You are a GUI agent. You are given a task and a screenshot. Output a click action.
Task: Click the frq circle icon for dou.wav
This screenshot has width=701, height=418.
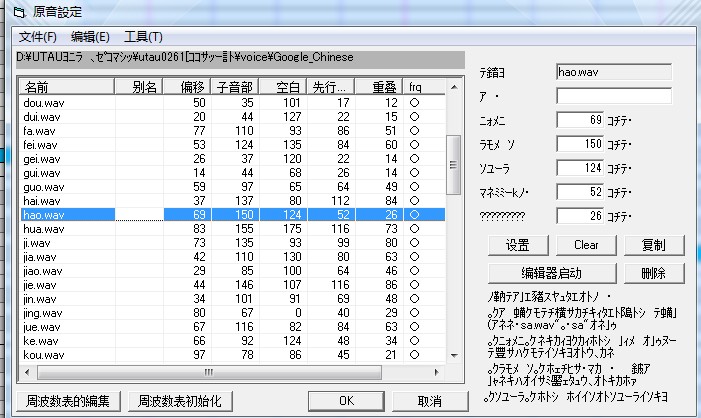coord(414,103)
